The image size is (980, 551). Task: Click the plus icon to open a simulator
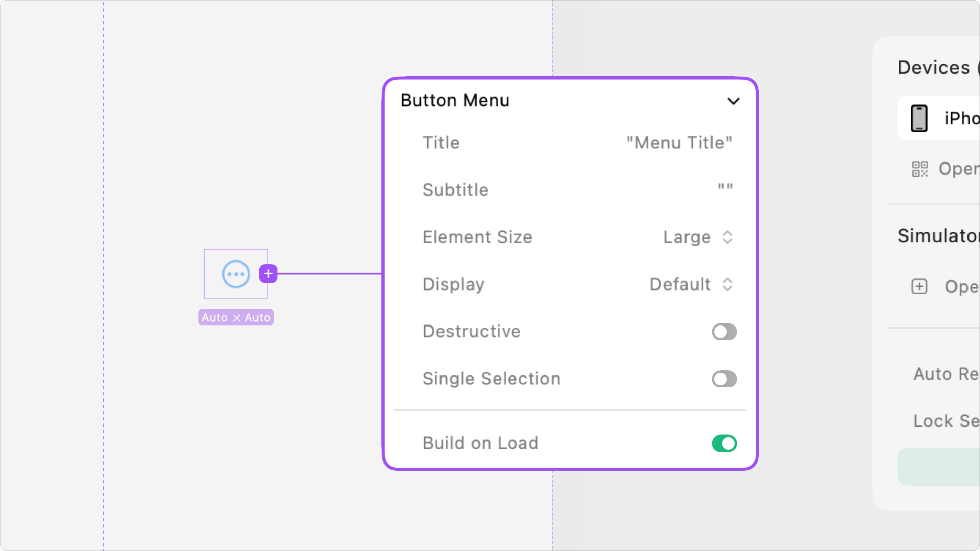tap(919, 286)
